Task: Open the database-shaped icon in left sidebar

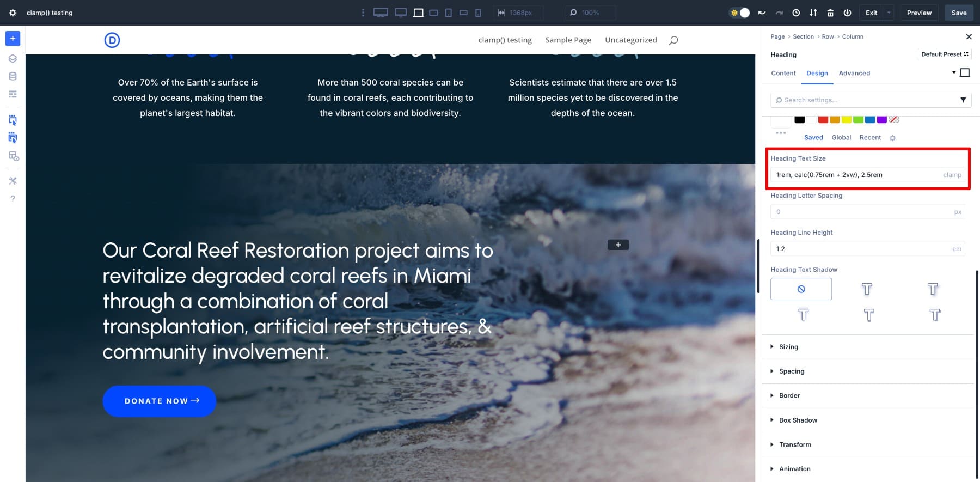Action: (x=13, y=76)
